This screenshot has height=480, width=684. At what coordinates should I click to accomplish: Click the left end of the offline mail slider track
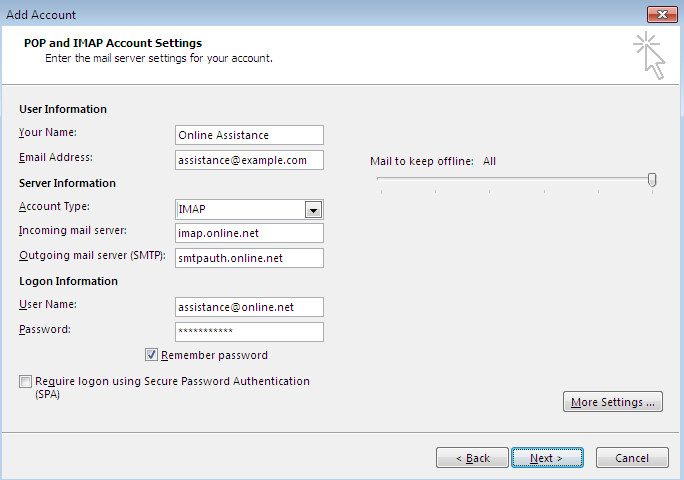(379, 180)
